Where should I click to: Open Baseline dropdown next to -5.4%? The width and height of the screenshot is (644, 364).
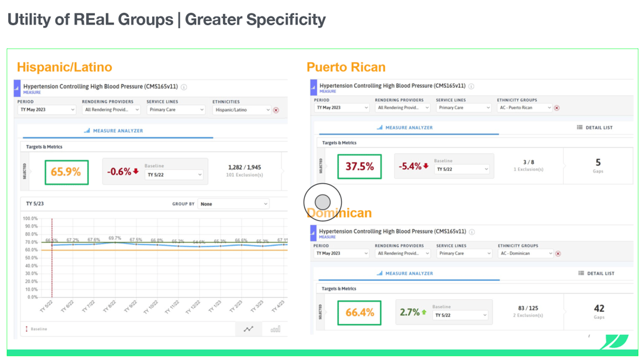pyautogui.click(x=462, y=169)
